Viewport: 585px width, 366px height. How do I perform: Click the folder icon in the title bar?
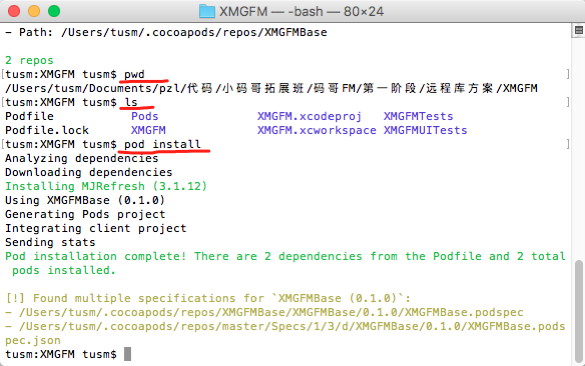tap(207, 11)
